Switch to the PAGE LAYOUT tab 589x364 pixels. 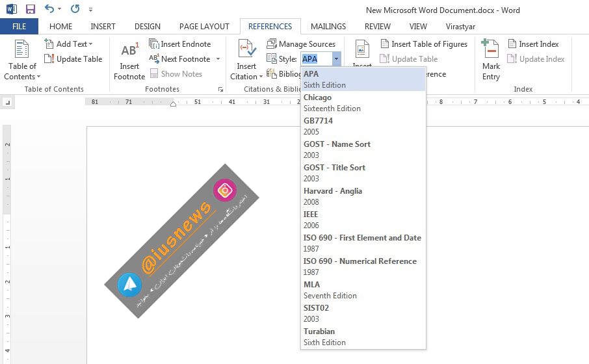click(x=204, y=27)
